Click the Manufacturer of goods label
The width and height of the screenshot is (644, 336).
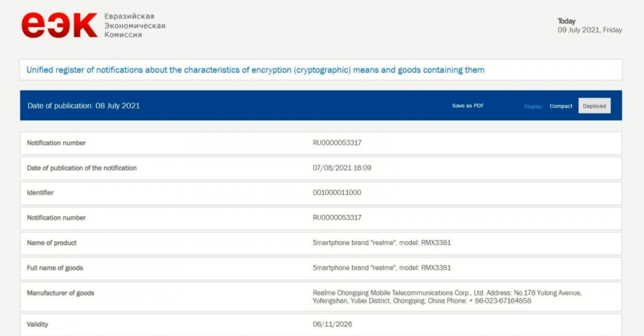61,293
